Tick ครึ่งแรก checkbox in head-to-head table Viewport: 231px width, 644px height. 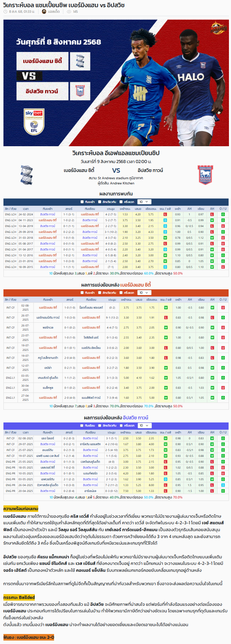121,202
